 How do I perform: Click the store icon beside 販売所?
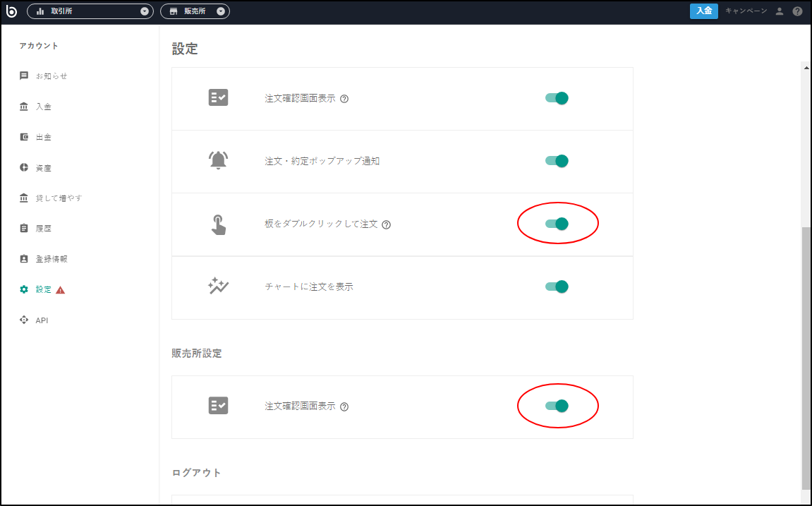click(174, 11)
